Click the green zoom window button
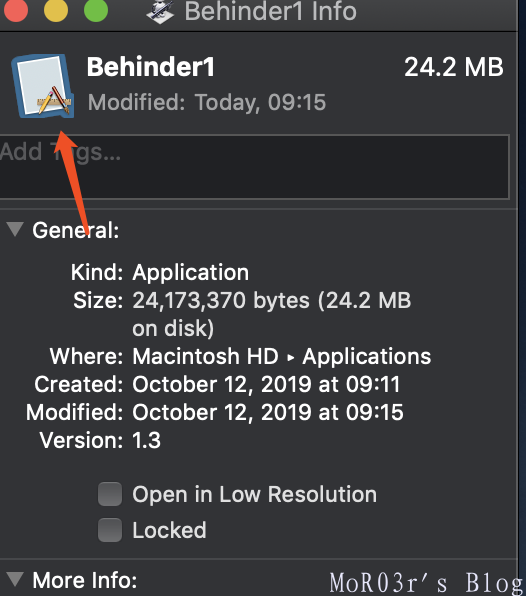 (x=96, y=10)
